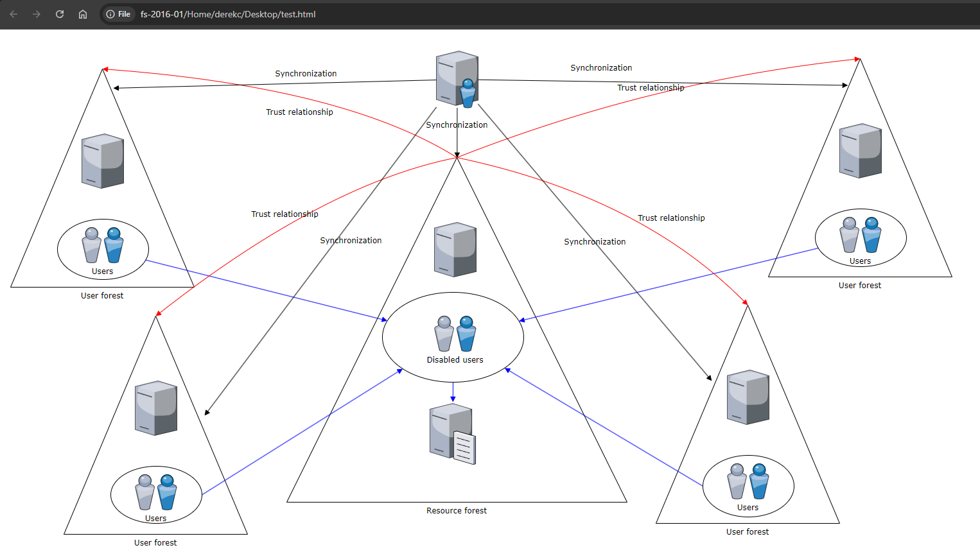
Task: Click the server icon in top-right user forest
Action: point(861,151)
